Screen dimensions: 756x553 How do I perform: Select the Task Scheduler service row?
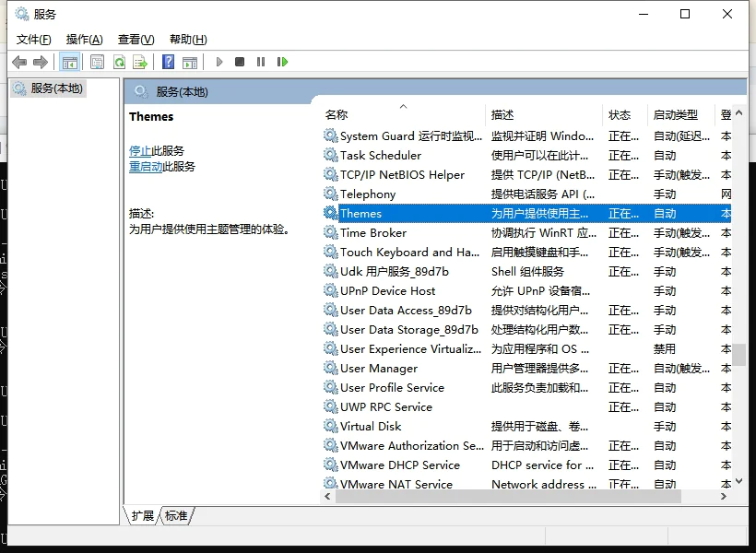point(381,155)
